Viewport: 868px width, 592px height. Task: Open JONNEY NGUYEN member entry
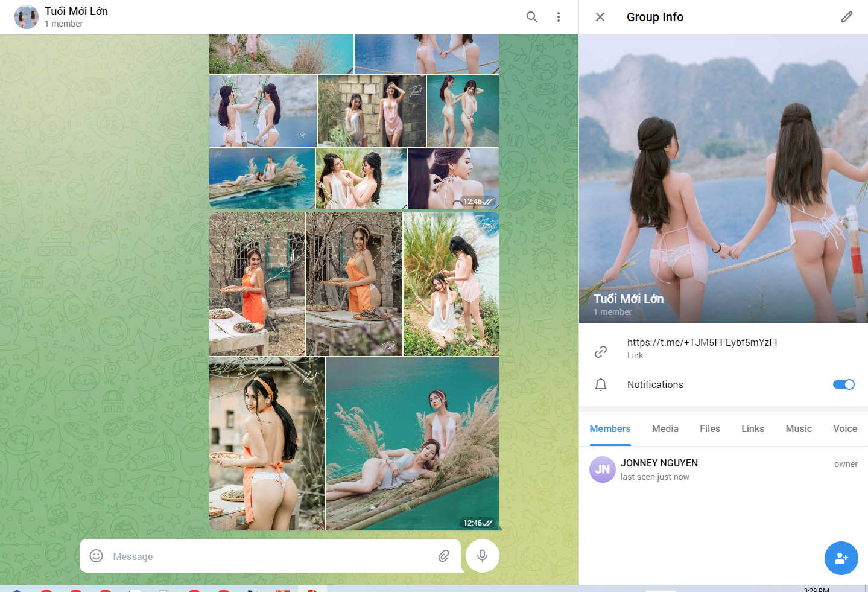(659, 469)
